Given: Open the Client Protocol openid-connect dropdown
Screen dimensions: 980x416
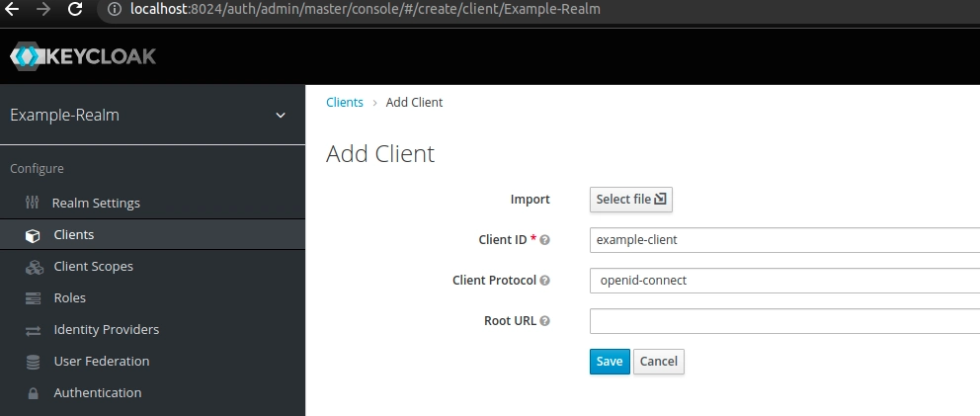Looking at the screenshot, I should [x=784, y=281].
